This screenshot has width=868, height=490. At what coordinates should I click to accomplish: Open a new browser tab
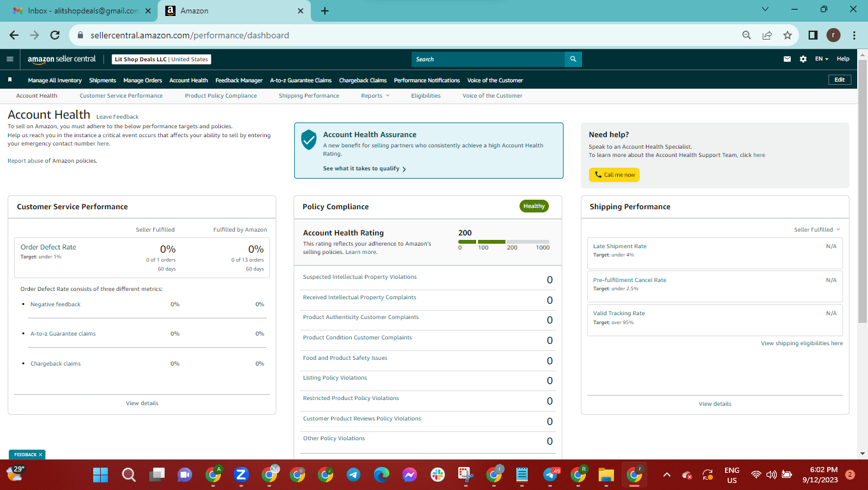tap(325, 11)
